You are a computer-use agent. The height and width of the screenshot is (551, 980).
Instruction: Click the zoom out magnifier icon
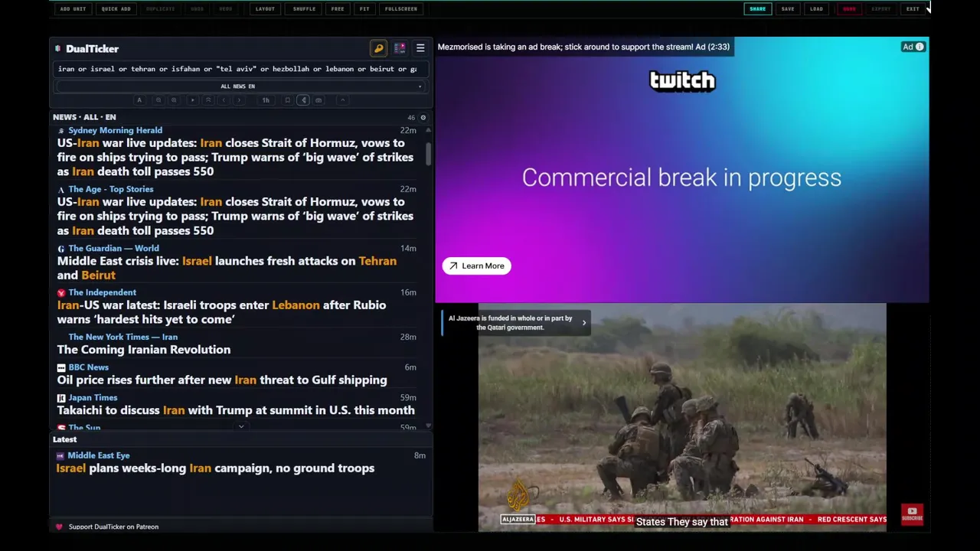coord(158,100)
